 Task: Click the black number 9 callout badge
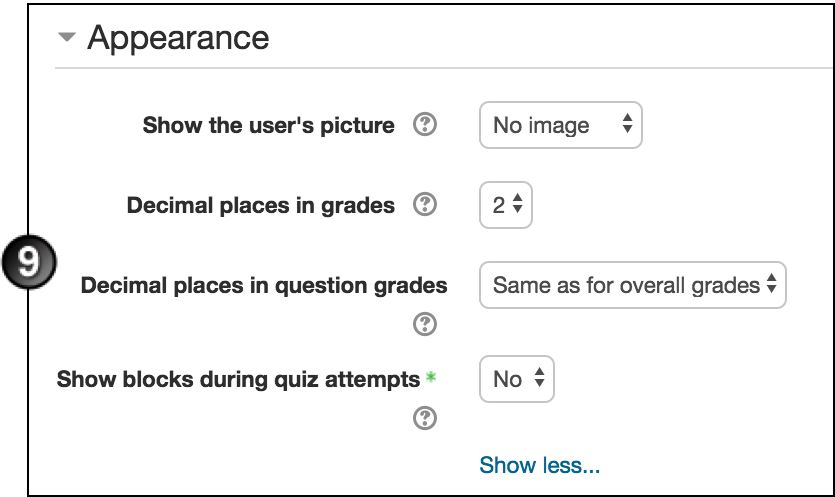pos(29,262)
